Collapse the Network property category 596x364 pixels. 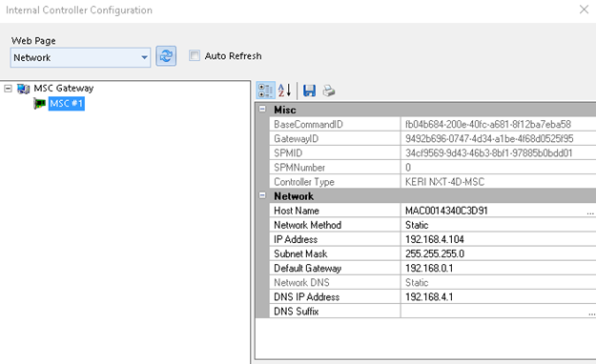[262, 195]
